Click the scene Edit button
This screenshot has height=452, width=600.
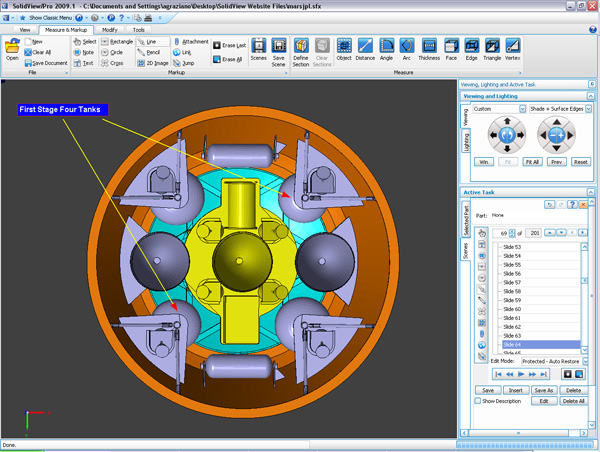[x=544, y=401]
